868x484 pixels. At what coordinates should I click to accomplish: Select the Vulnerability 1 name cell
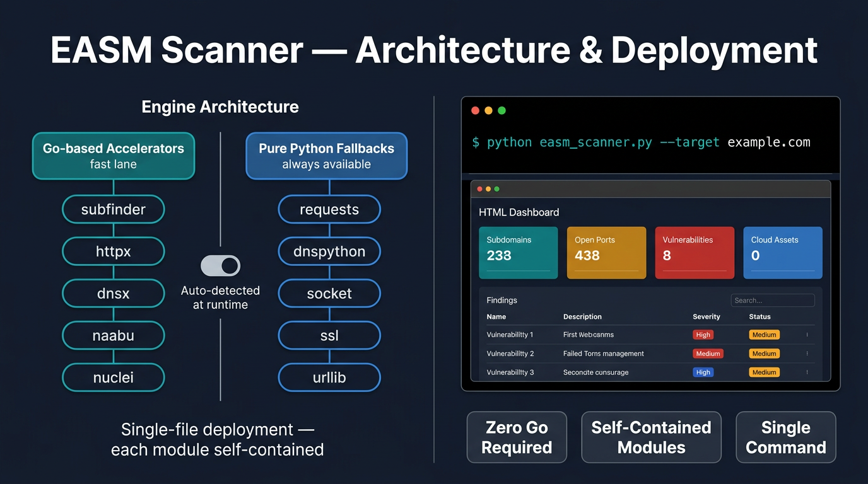(510, 335)
